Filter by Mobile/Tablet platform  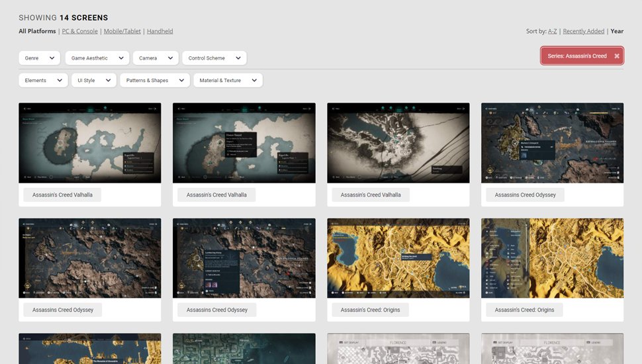coord(122,31)
